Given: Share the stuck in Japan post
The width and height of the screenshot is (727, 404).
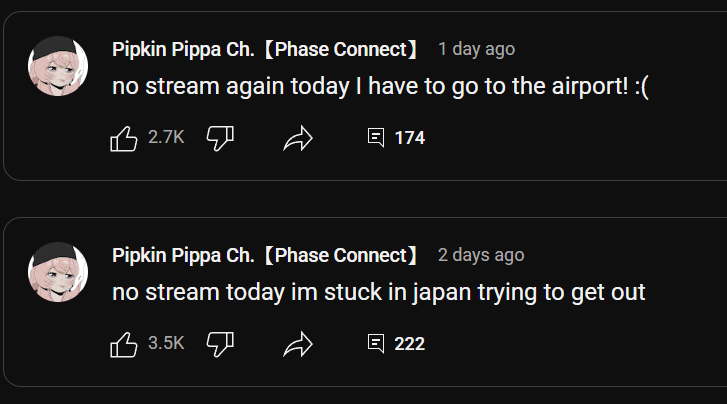Looking at the screenshot, I should (x=298, y=344).
